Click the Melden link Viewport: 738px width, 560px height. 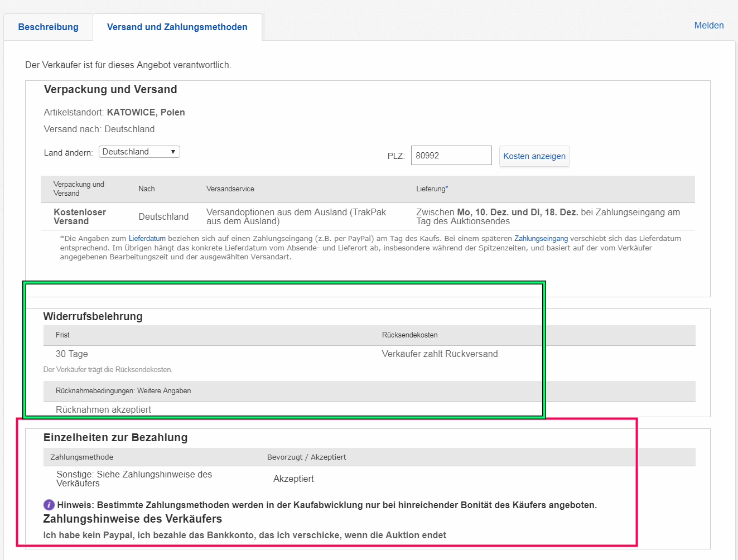[708, 25]
